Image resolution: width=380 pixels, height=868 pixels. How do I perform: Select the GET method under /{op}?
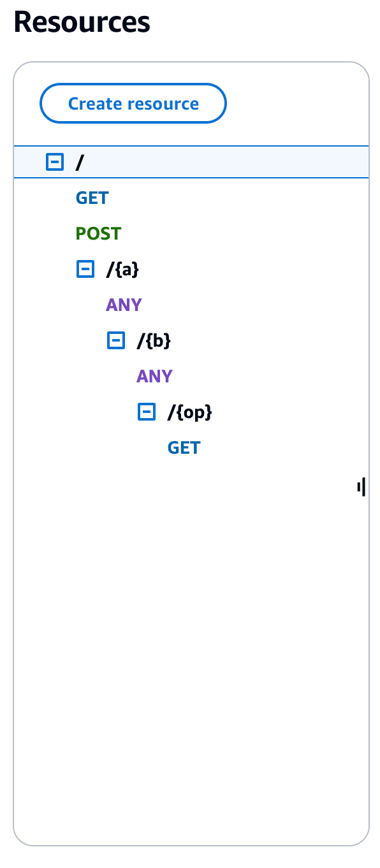pos(184,447)
